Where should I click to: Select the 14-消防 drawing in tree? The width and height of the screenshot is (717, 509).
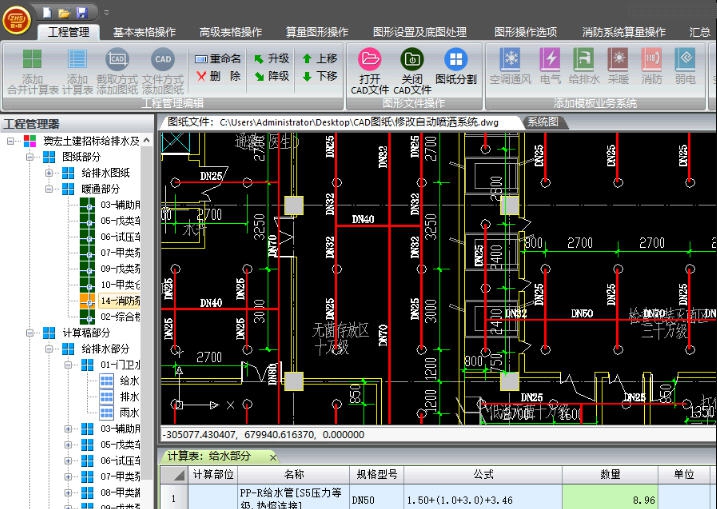click(x=118, y=301)
